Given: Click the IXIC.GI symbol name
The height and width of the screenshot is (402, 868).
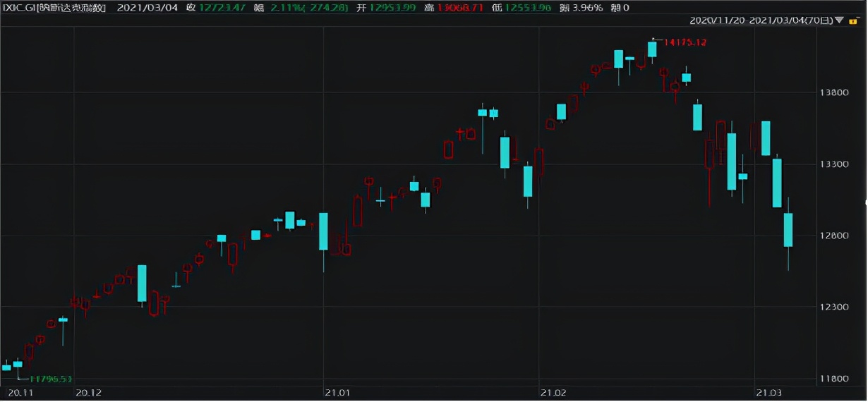Looking at the screenshot, I should [x=55, y=8].
